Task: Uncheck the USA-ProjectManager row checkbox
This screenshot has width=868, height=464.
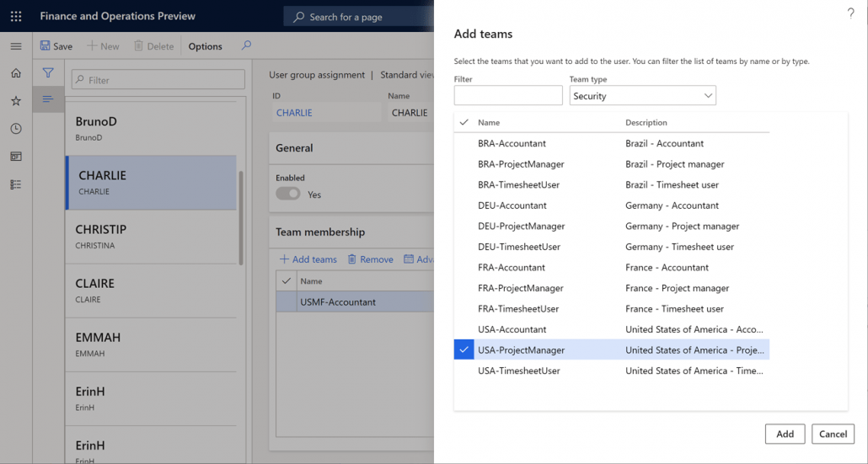Action: click(463, 349)
